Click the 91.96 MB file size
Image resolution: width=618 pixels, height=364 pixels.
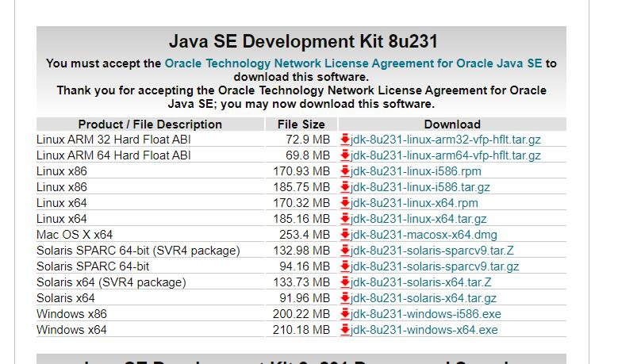point(305,298)
